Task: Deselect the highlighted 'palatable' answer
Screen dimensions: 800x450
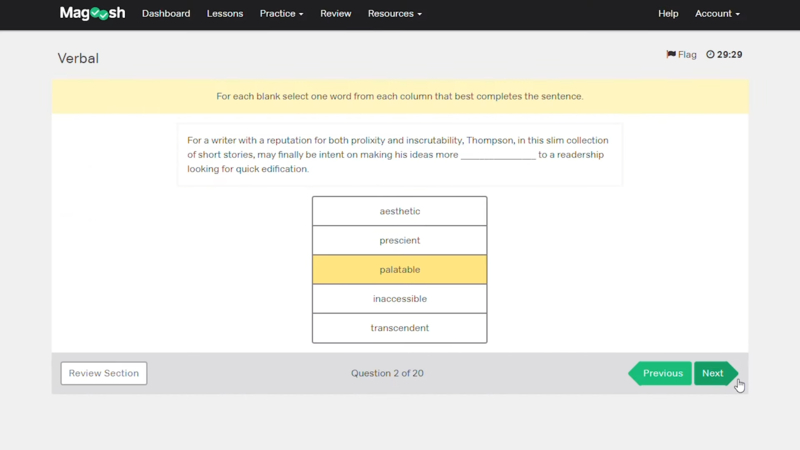Action: tap(399, 269)
